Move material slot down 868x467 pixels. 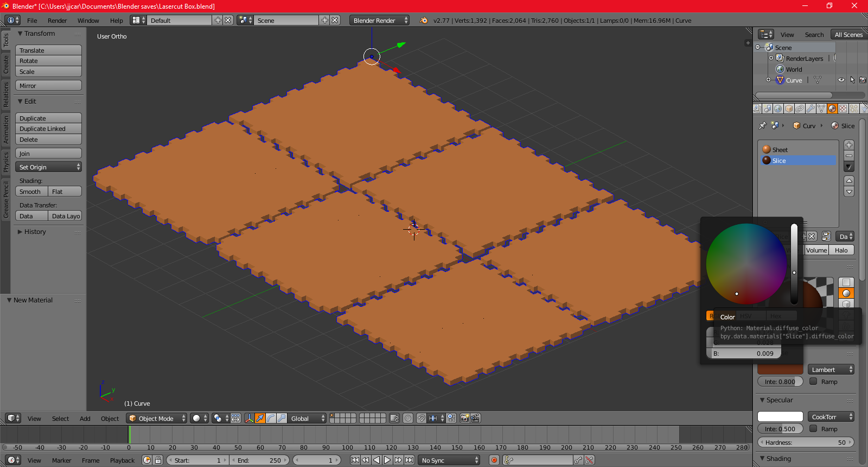849,192
